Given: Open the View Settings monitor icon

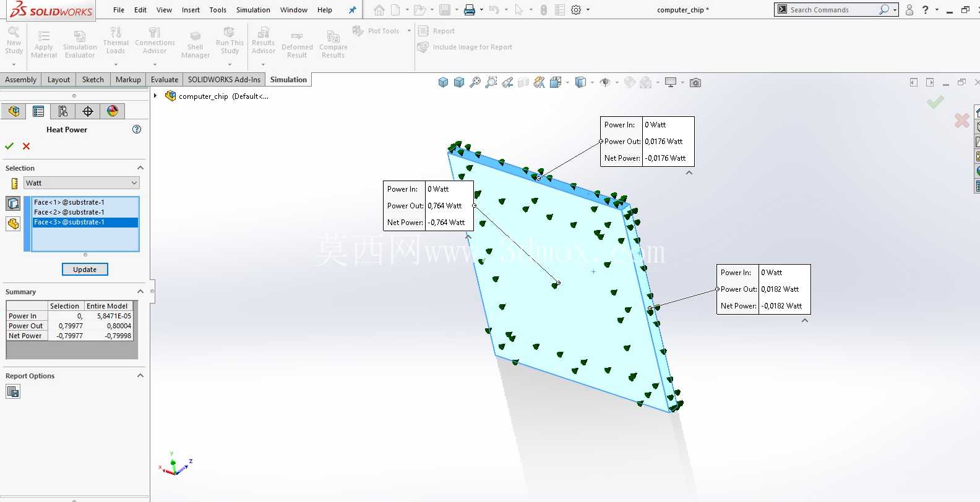Looking at the screenshot, I should click(671, 82).
